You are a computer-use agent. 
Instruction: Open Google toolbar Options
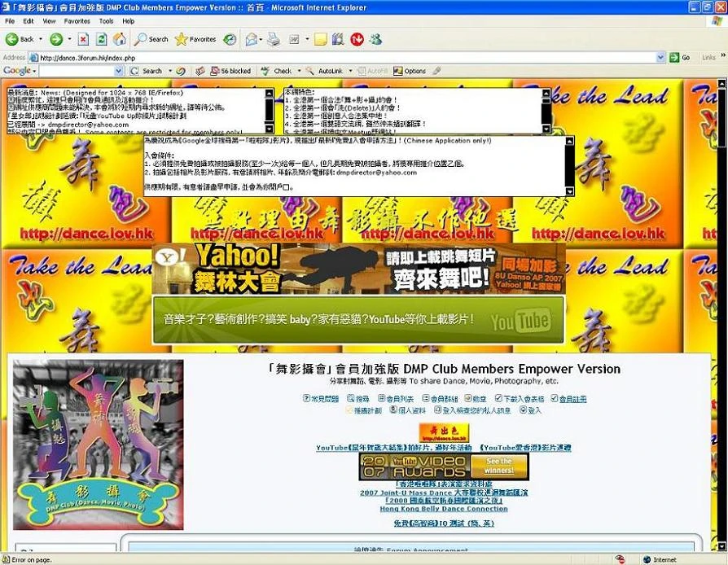pyautogui.click(x=410, y=71)
